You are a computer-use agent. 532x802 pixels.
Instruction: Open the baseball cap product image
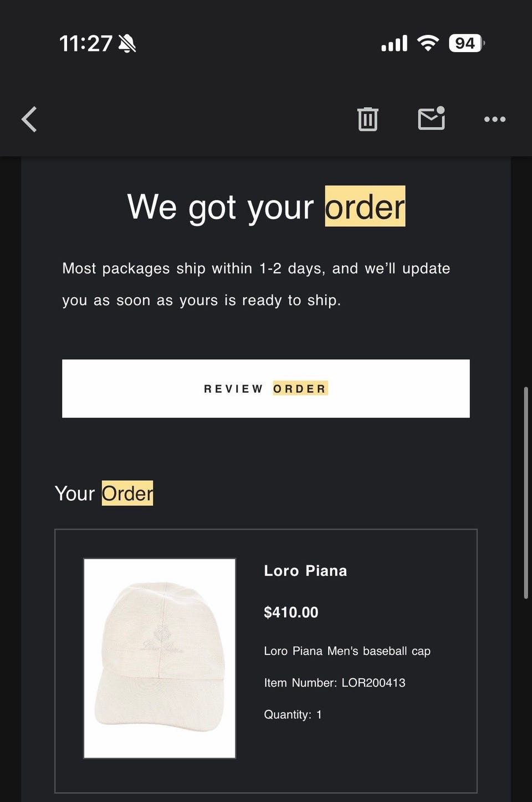(160, 658)
